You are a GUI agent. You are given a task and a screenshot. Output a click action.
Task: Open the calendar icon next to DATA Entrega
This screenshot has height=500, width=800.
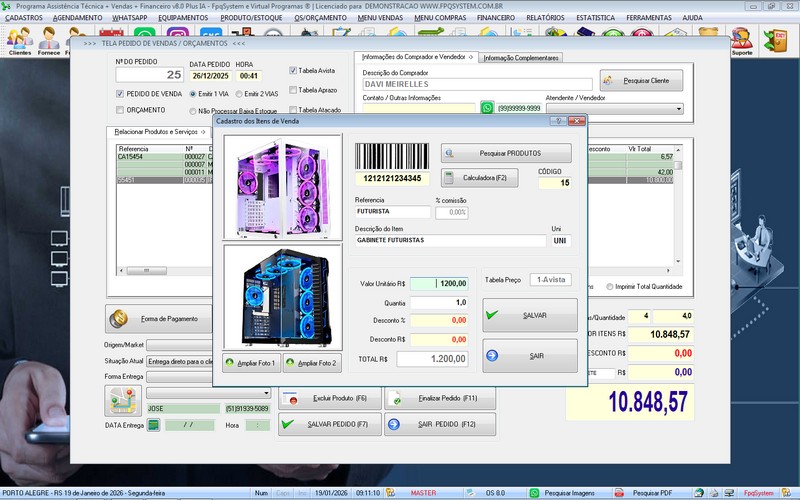pos(154,424)
